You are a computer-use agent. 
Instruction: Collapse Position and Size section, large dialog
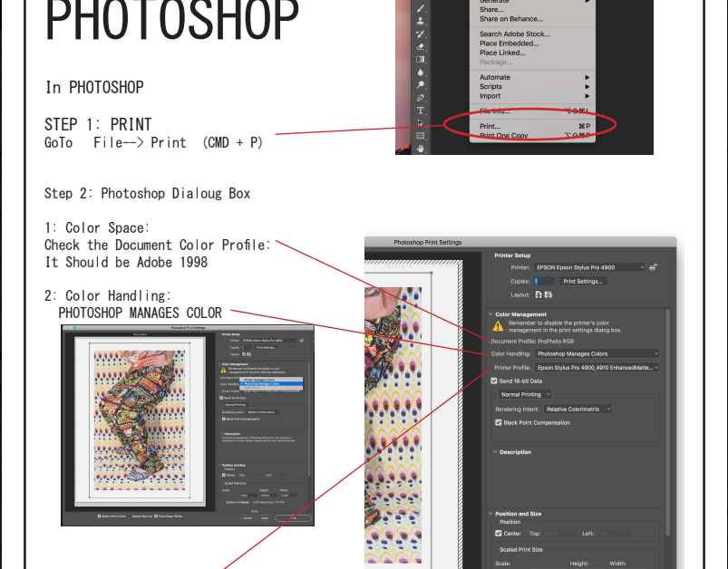pos(490,514)
